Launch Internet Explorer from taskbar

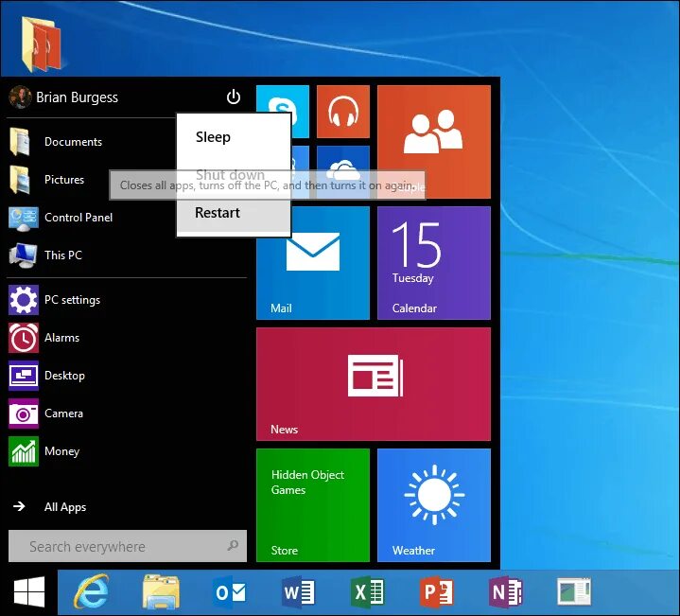92,592
